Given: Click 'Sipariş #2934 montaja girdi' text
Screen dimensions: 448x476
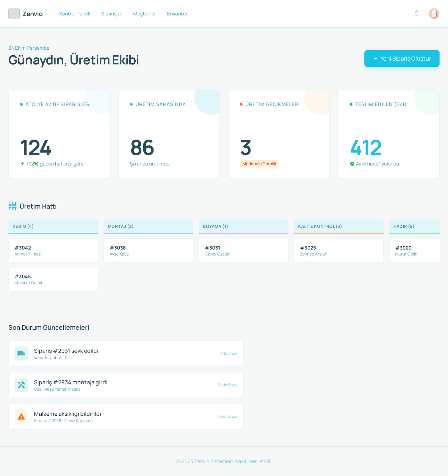Looking at the screenshot, I should coord(71,383).
